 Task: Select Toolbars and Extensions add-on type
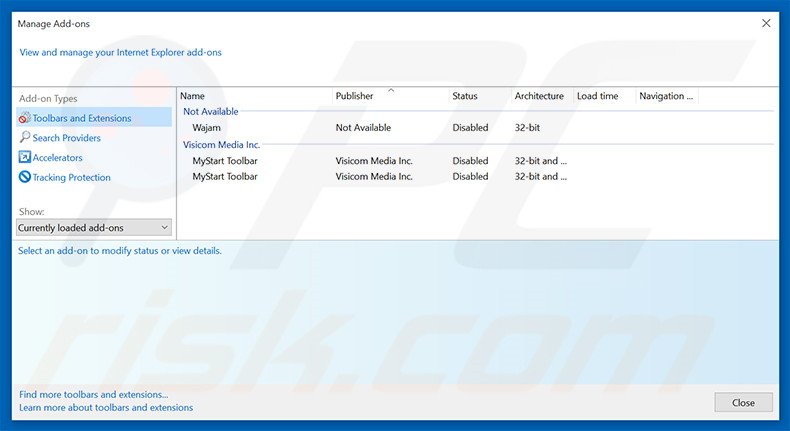click(94, 117)
